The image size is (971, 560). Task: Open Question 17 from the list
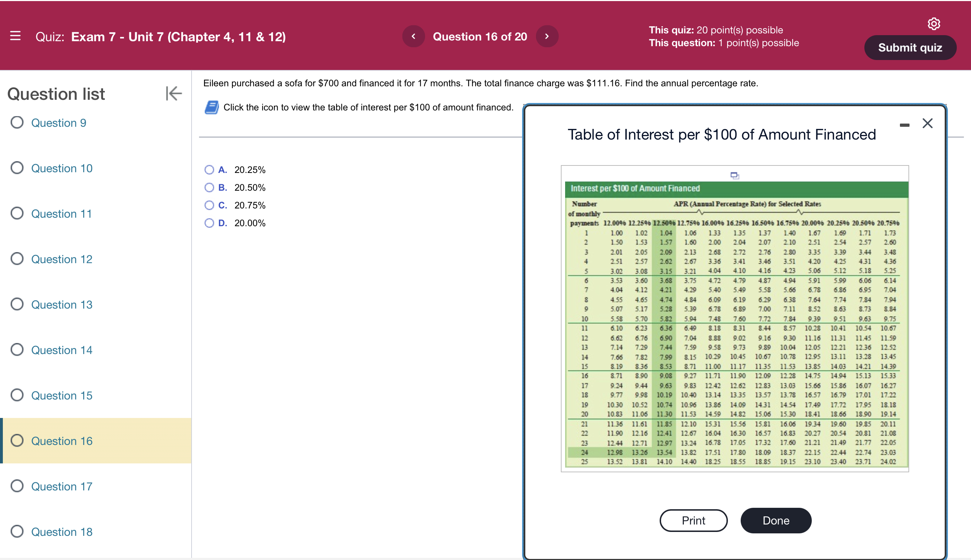[x=61, y=486]
